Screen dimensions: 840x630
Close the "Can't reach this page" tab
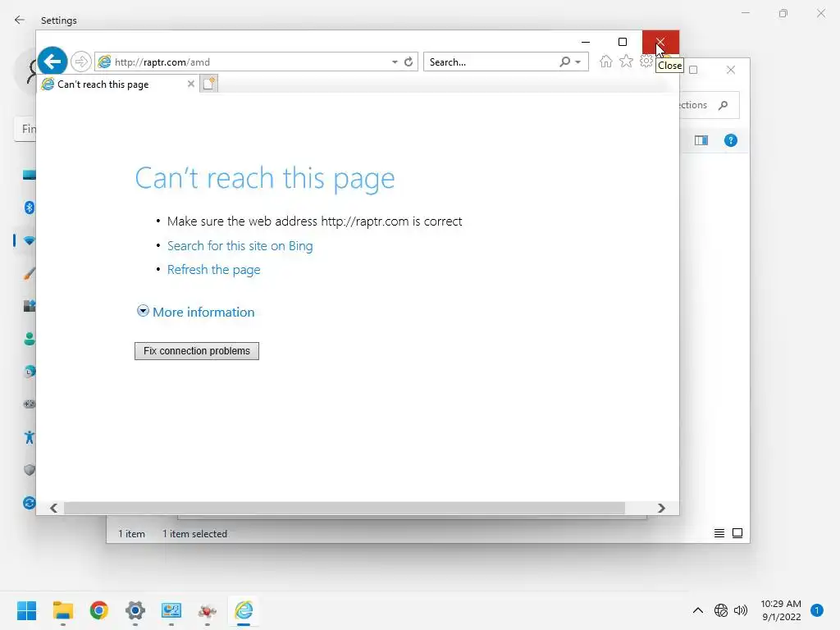pos(190,84)
